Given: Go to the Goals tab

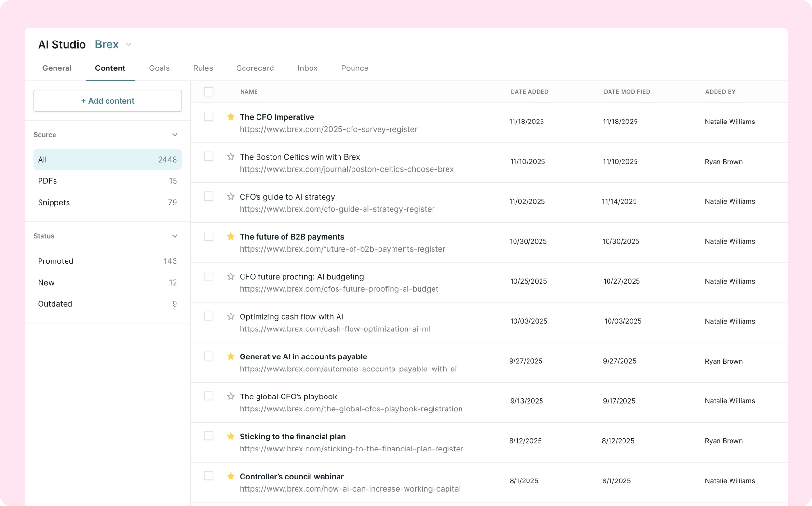Looking at the screenshot, I should (x=160, y=68).
